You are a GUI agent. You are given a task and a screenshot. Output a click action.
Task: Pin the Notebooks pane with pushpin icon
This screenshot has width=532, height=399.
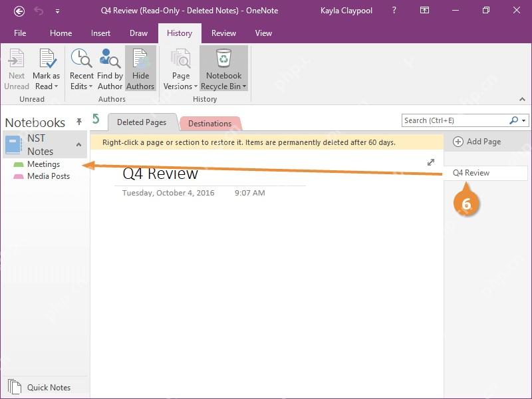point(79,122)
